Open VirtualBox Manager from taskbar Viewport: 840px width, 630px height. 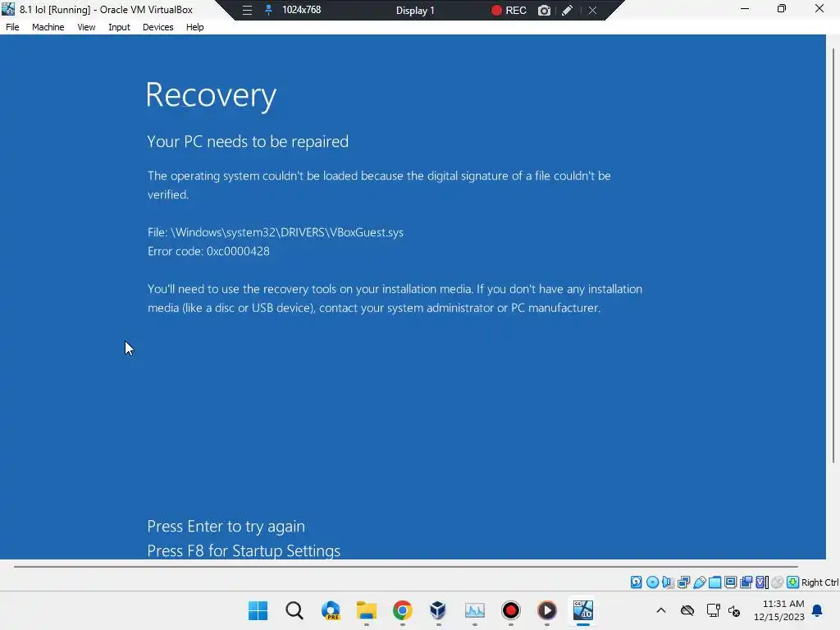[438, 610]
